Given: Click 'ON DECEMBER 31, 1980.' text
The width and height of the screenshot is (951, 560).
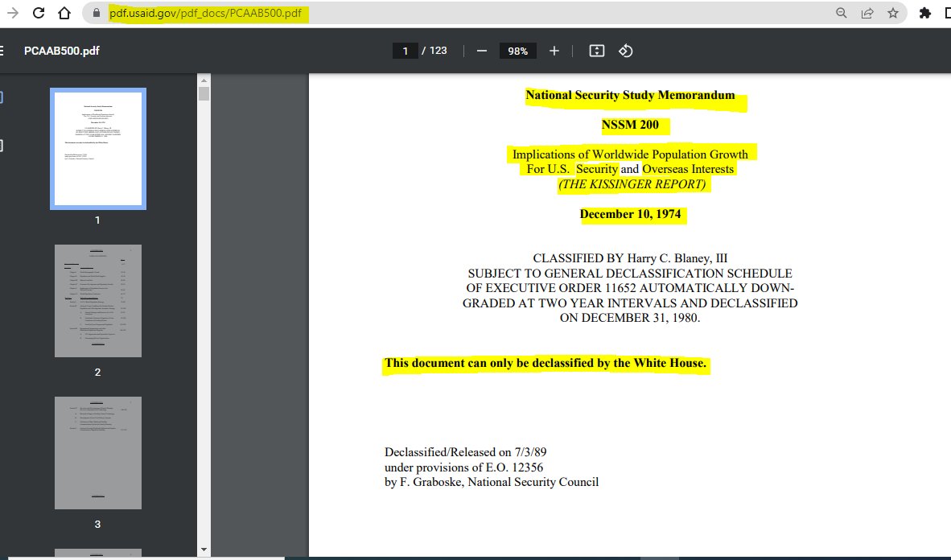Looking at the screenshot, I should 630,318.
